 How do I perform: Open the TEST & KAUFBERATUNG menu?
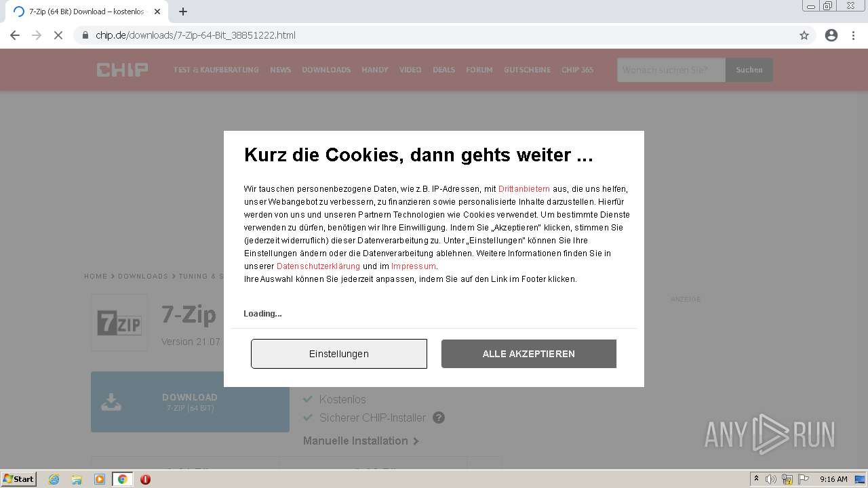pos(216,70)
